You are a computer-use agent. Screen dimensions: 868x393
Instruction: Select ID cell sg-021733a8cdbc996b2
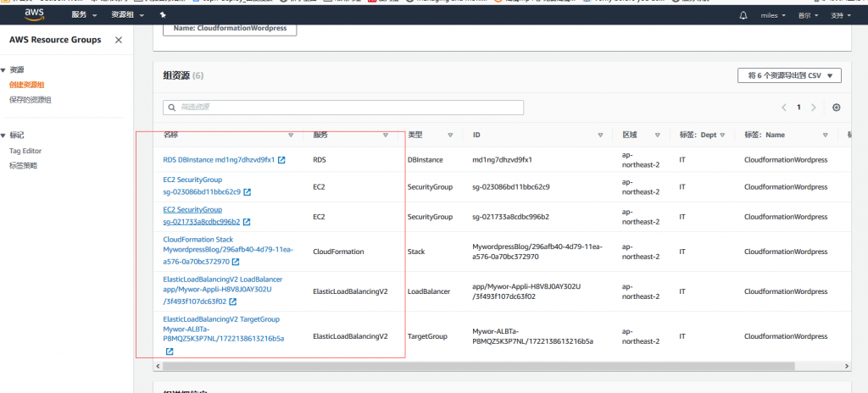point(510,217)
